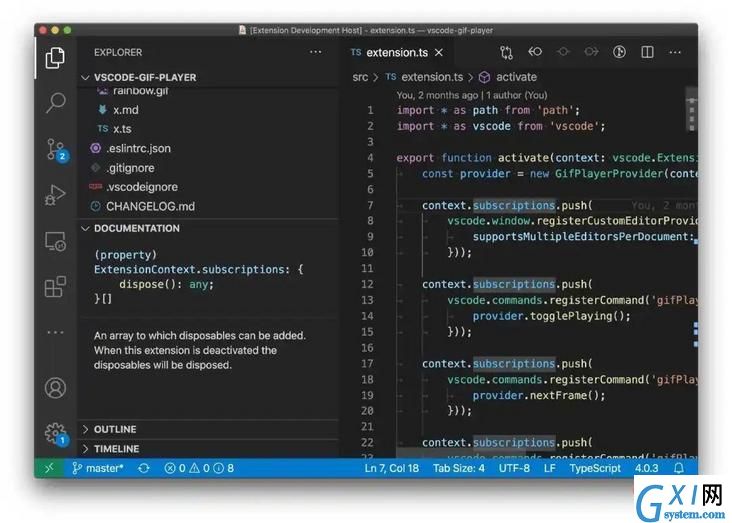The width and height of the screenshot is (732, 523).
Task: Synchronize changes icon in status bar
Action: pyautogui.click(x=144, y=468)
